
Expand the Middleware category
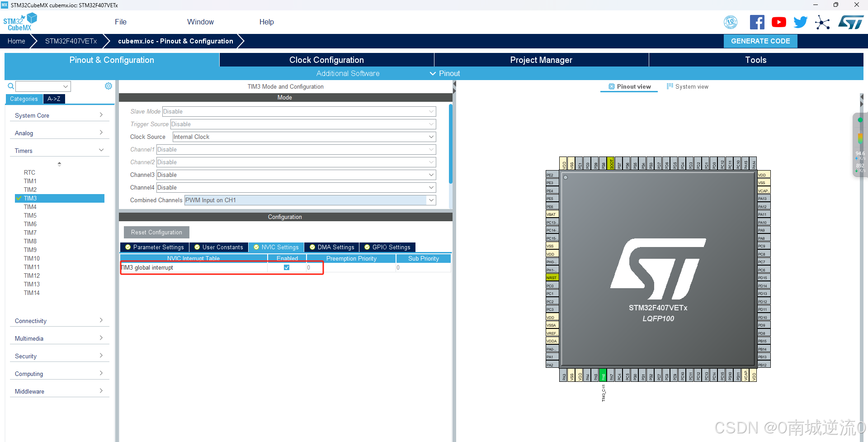pos(59,391)
